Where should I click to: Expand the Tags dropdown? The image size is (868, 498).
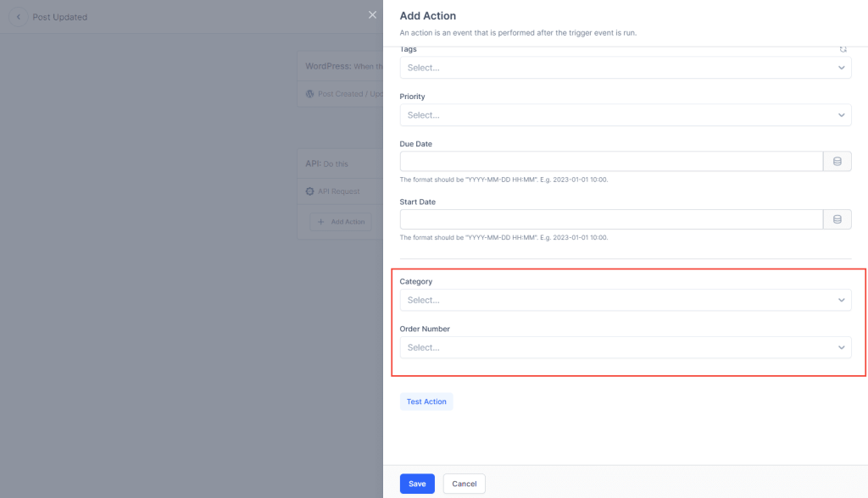click(x=625, y=68)
